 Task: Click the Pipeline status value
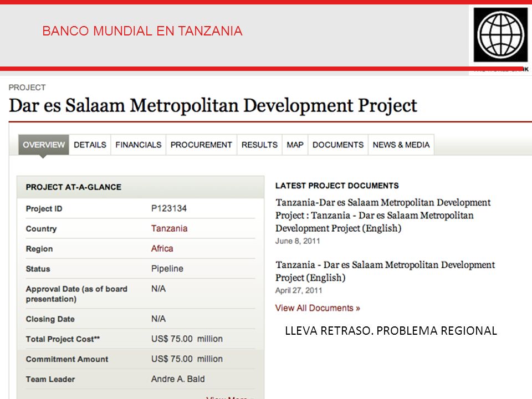click(x=167, y=268)
